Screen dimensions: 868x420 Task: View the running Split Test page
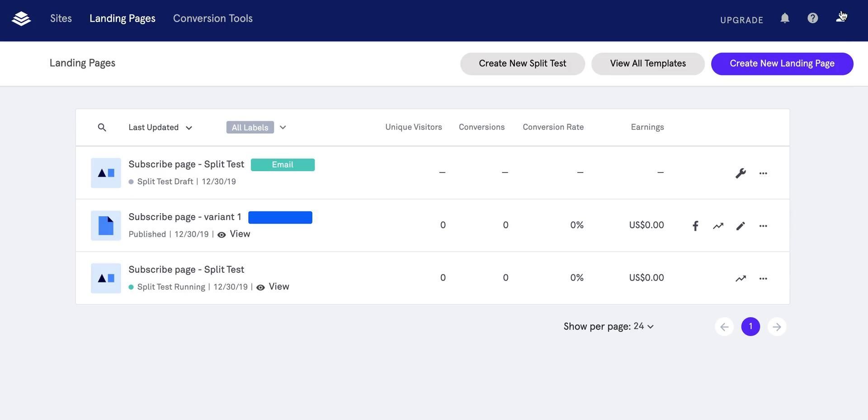278,287
